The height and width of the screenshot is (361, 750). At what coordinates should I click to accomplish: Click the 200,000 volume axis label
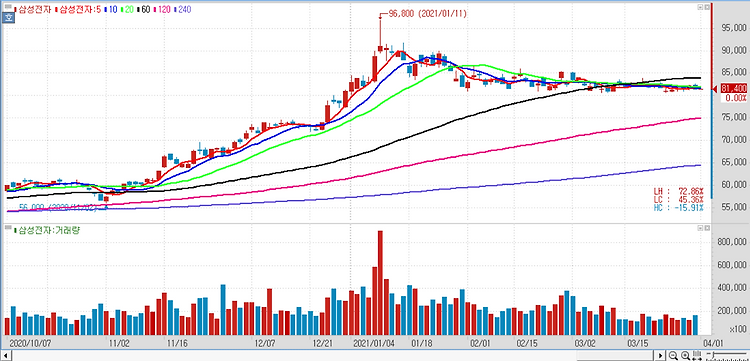(732, 311)
